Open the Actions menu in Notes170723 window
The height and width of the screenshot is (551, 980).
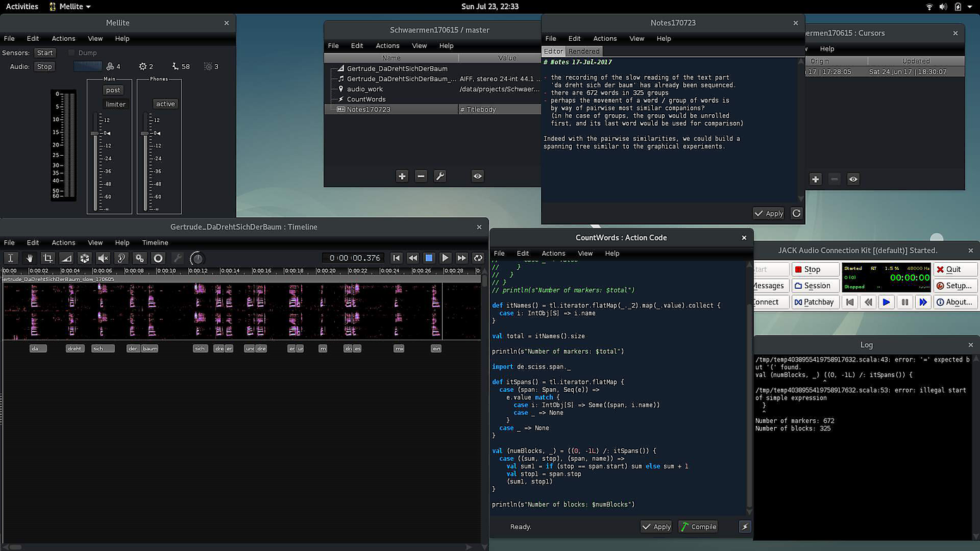click(x=604, y=39)
